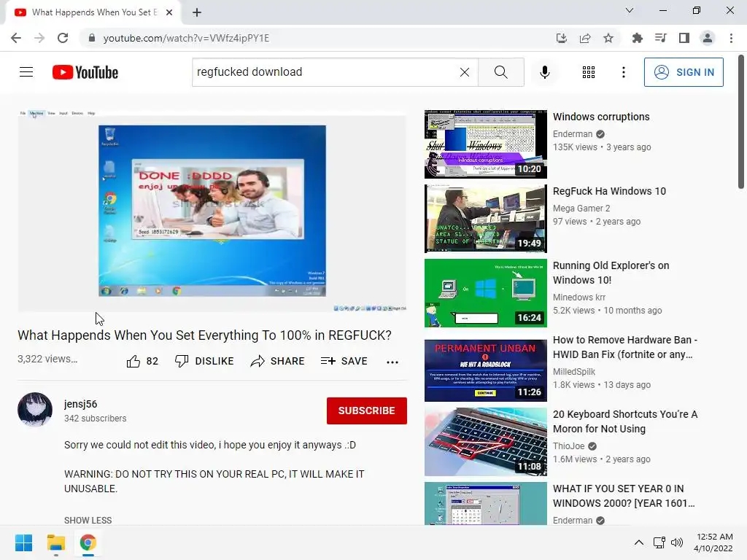Share this page icon in address bar
Viewport: 747px width, 560px height.
pyautogui.click(x=584, y=38)
